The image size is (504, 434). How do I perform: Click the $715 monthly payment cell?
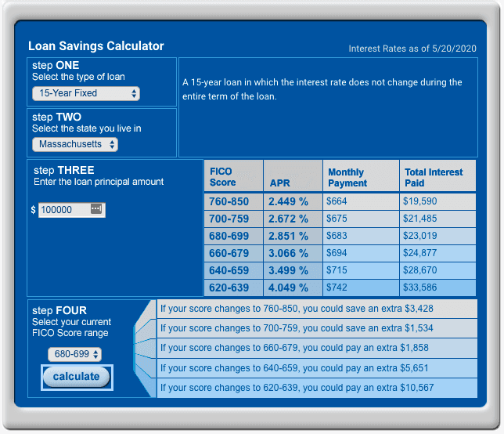pos(337,270)
